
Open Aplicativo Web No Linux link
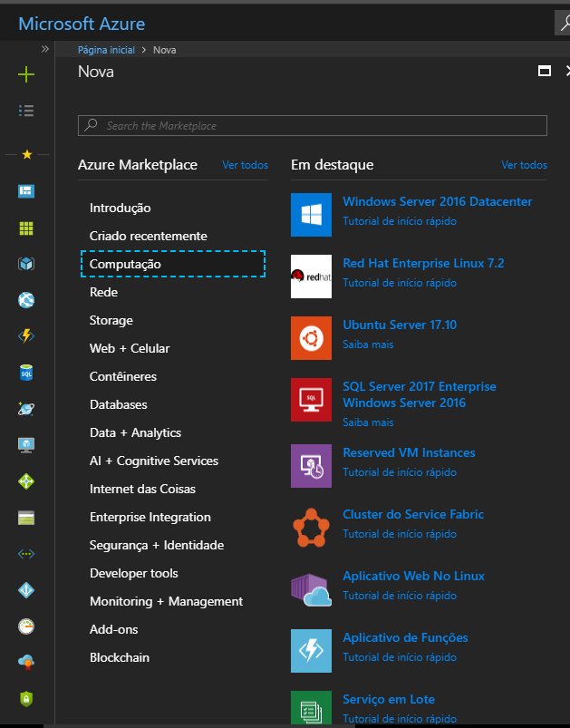413,577
